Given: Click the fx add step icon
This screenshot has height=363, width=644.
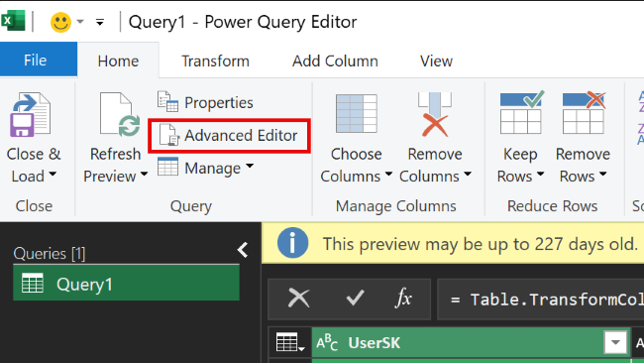Looking at the screenshot, I should point(403,299).
